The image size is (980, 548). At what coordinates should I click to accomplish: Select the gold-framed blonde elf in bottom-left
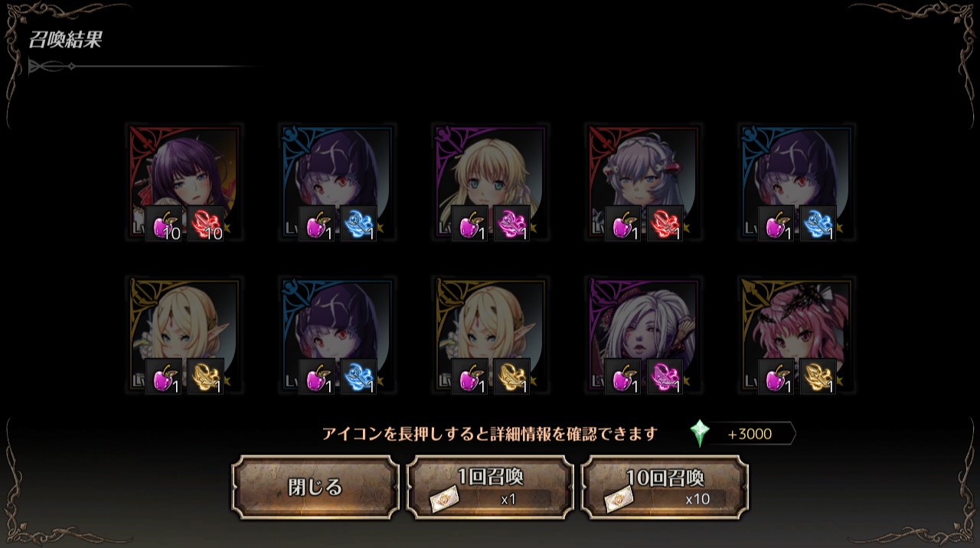pos(184,335)
